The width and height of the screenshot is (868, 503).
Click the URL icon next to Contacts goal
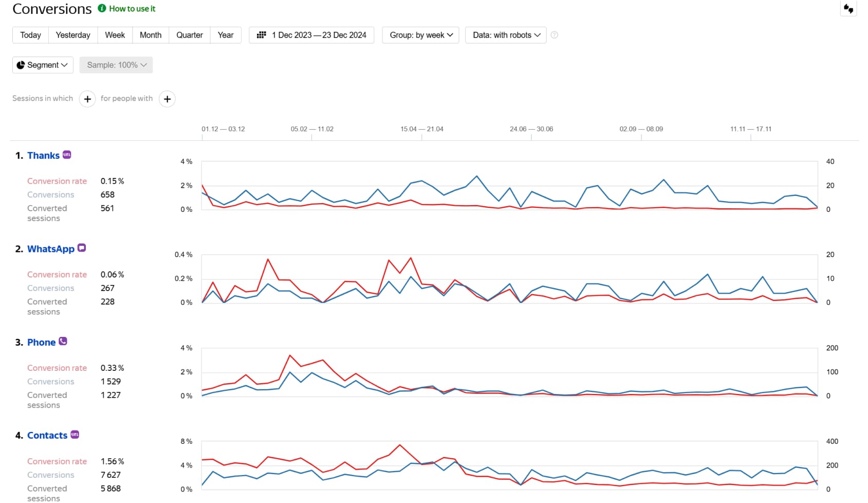pyautogui.click(x=75, y=435)
